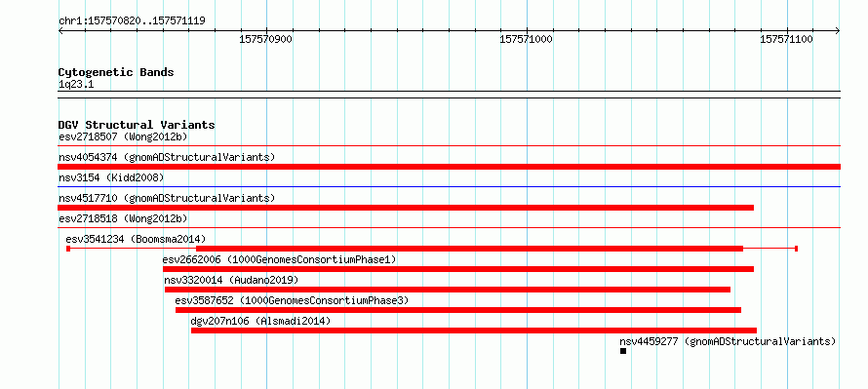
Task: Open the esv3541234 (Boomsma2014) label
Action: click(136, 239)
